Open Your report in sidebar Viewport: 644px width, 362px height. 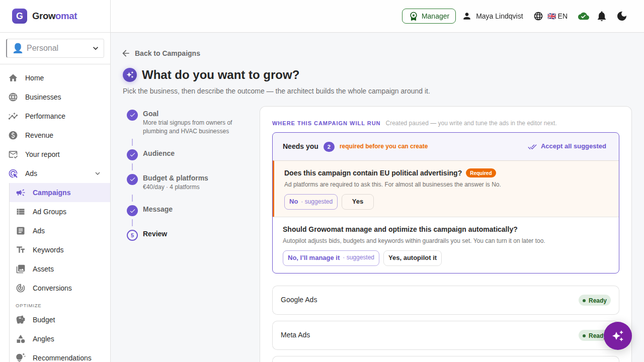click(55, 154)
